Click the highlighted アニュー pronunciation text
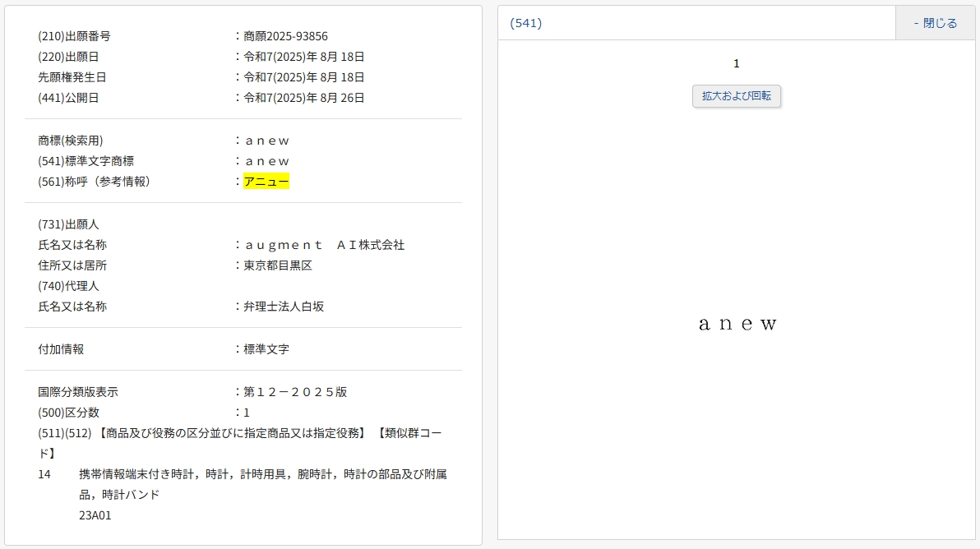This screenshot has height=549, width=980. (266, 182)
